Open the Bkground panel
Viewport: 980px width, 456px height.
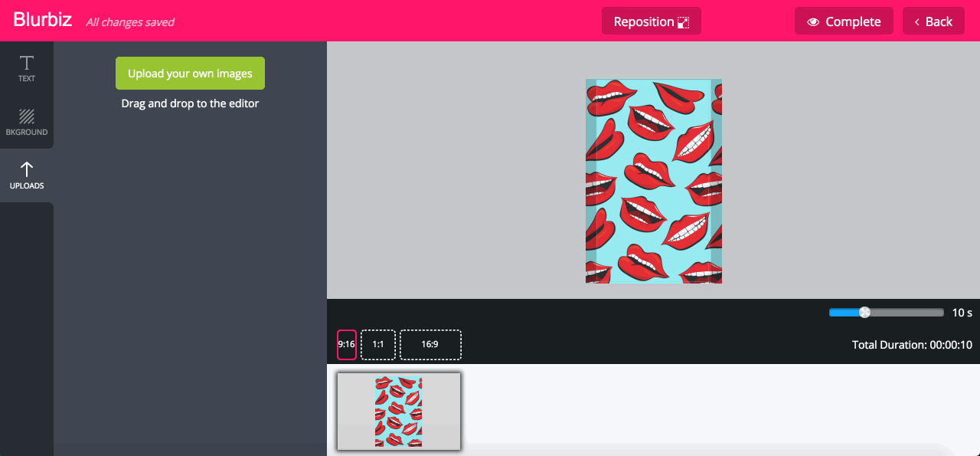coord(27,122)
